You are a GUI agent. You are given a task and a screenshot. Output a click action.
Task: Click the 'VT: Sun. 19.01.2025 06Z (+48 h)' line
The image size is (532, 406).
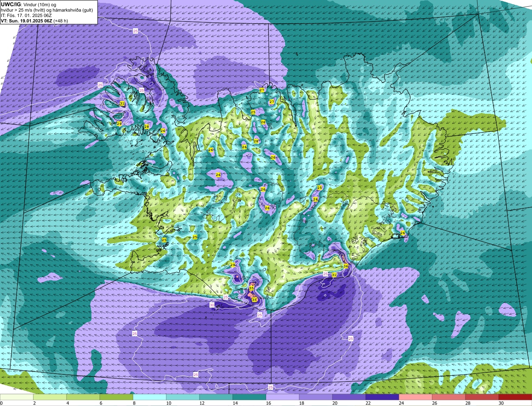(34, 20)
